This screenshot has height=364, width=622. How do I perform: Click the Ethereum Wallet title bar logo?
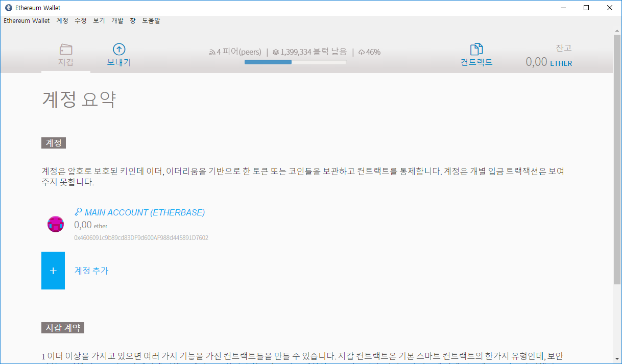point(8,8)
